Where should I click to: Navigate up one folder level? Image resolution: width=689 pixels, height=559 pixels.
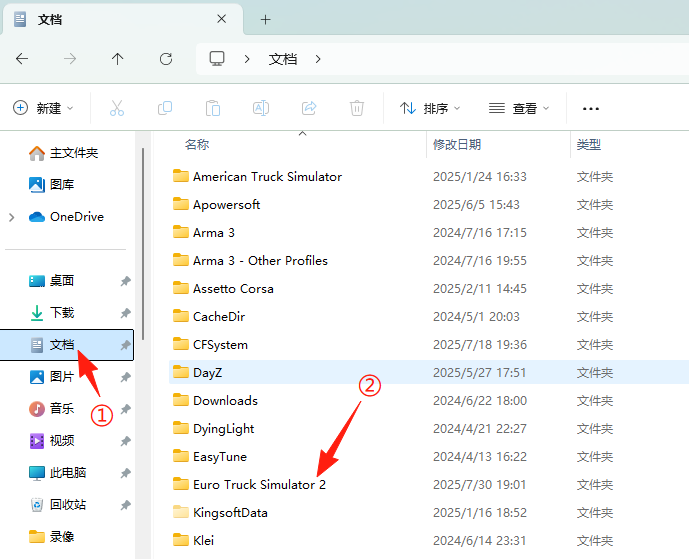click(x=117, y=58)
